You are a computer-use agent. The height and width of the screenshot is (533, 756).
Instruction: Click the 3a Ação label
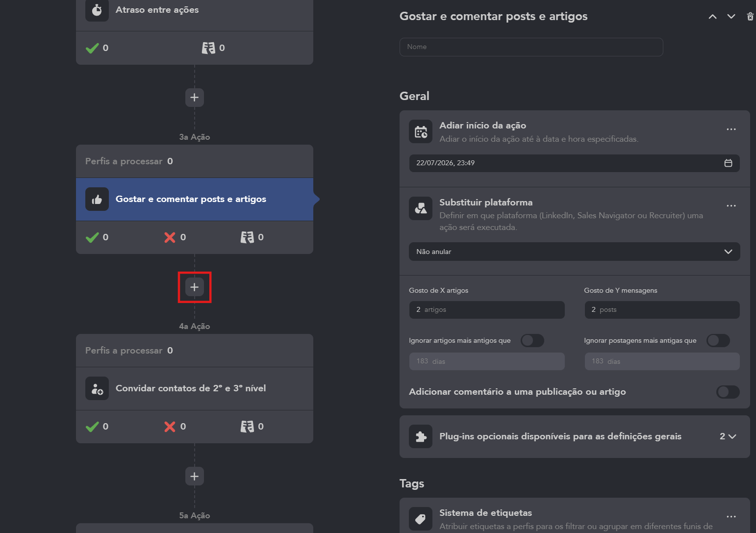point(195,137)
